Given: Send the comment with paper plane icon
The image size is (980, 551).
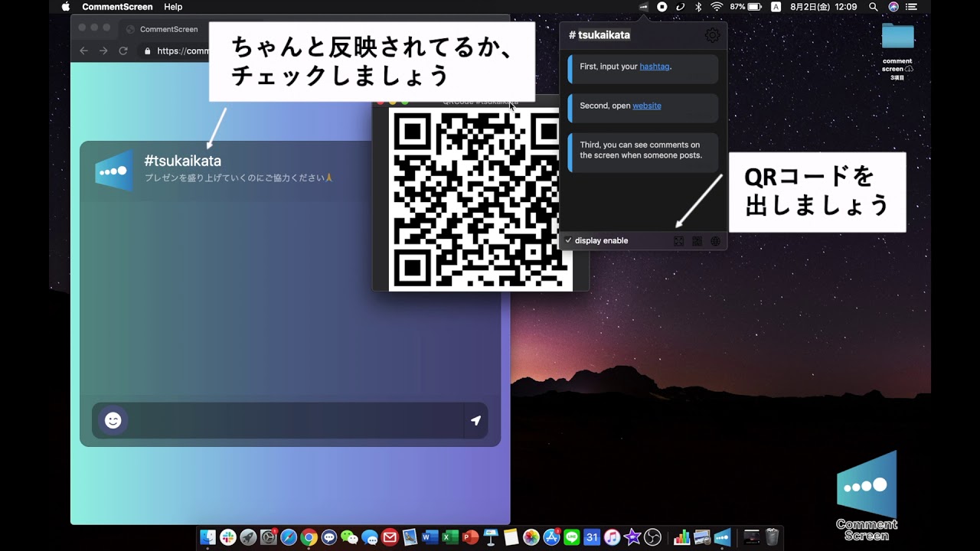Looking at the screenshot, I should [475, 420].
